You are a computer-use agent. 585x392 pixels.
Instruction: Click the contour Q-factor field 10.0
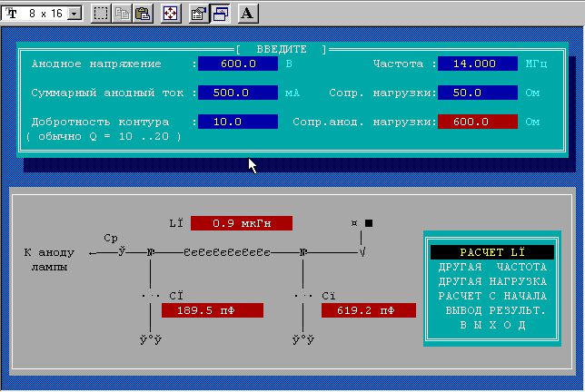pos(237,122)
